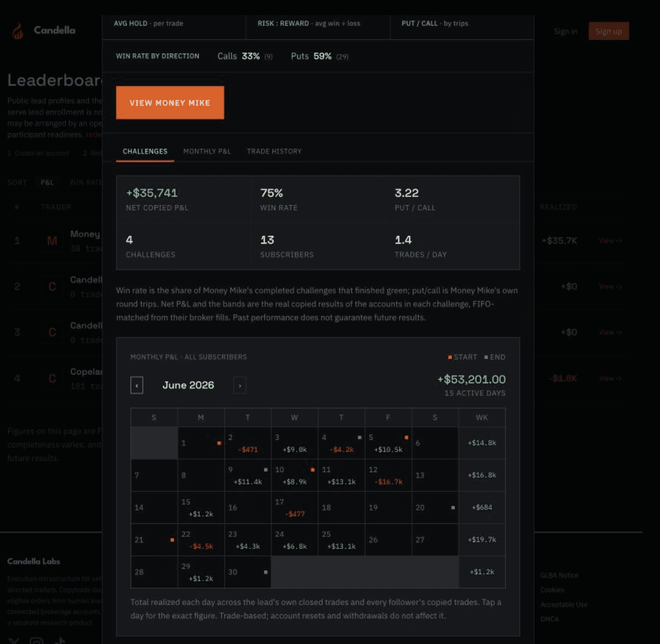The height and width of the screenshot is (644, 660).
Task: Click June 9 cell with +$11.4k
Action: [248, 475]
